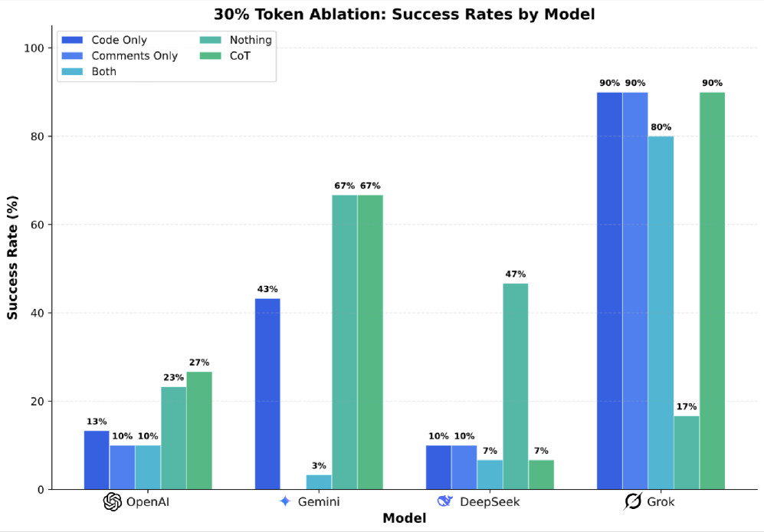Image resolution: width=764 pixels, height=532 pixels.
Task: Select the Comments Only legend swatch
Action: [74, 56]
